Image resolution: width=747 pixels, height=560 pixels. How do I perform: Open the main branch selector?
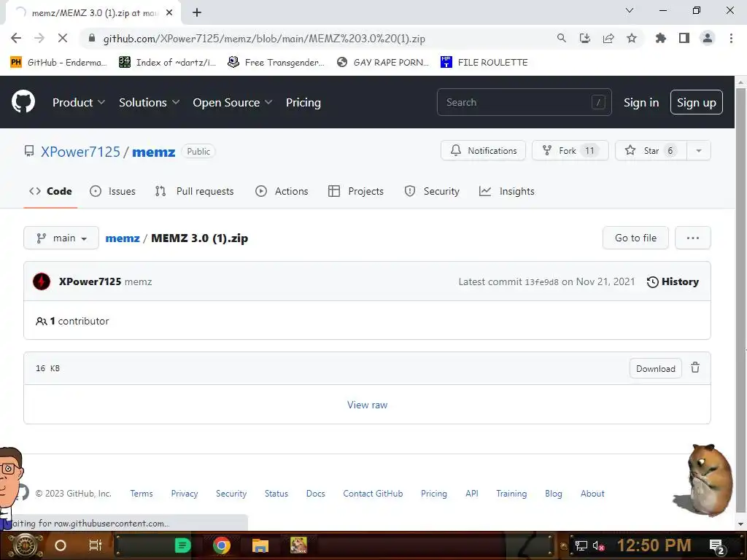[61, 238]
